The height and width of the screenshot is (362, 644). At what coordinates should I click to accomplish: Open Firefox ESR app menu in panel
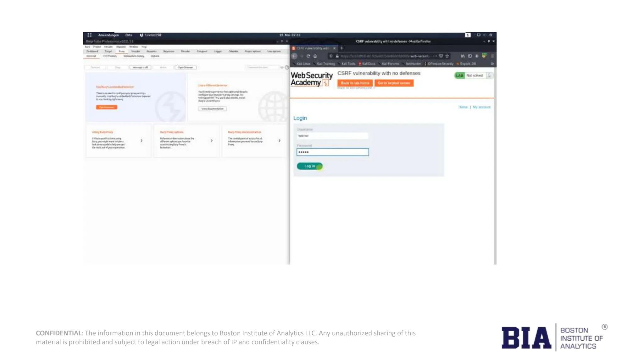pos(151,35)
